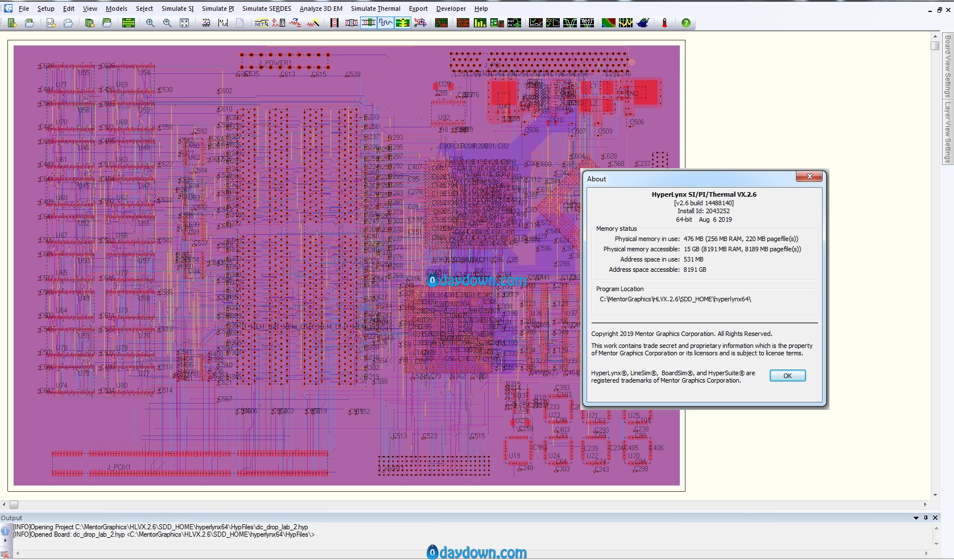Open the Simulate SI menu

tap(177, 9)
